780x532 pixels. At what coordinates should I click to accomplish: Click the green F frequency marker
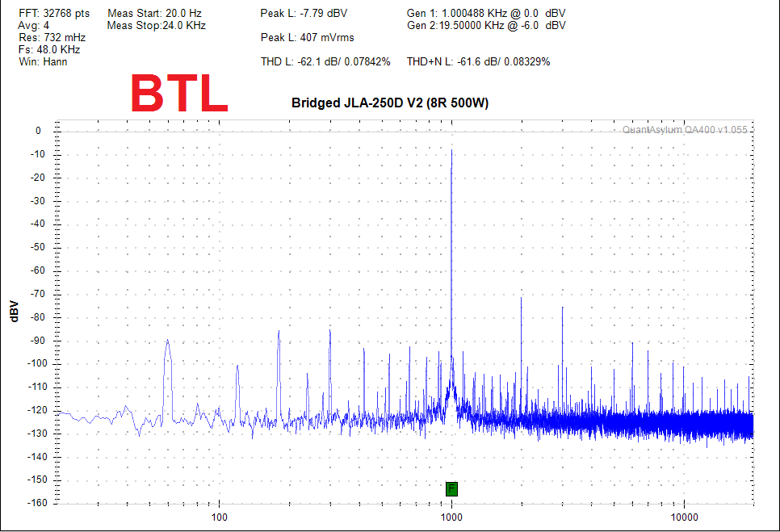coord(451,488)
